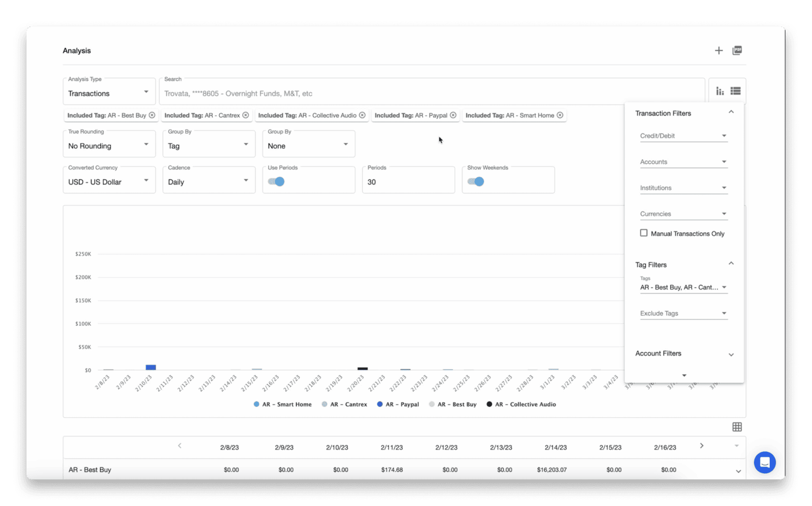This screenshot has width=812, height=506.
Task: Disable the Show Weekends switch
Action: pos(476,182)
